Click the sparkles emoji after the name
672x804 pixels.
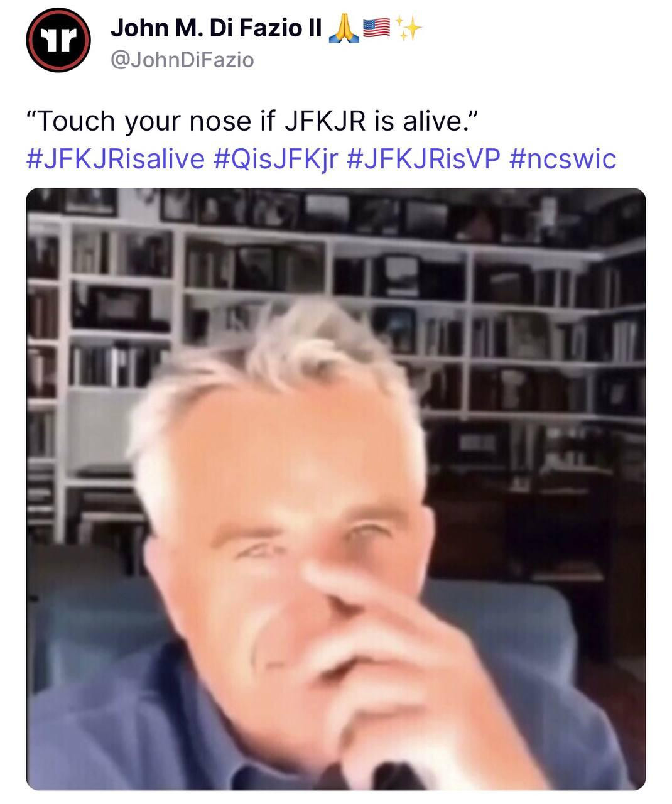[409, 28]
